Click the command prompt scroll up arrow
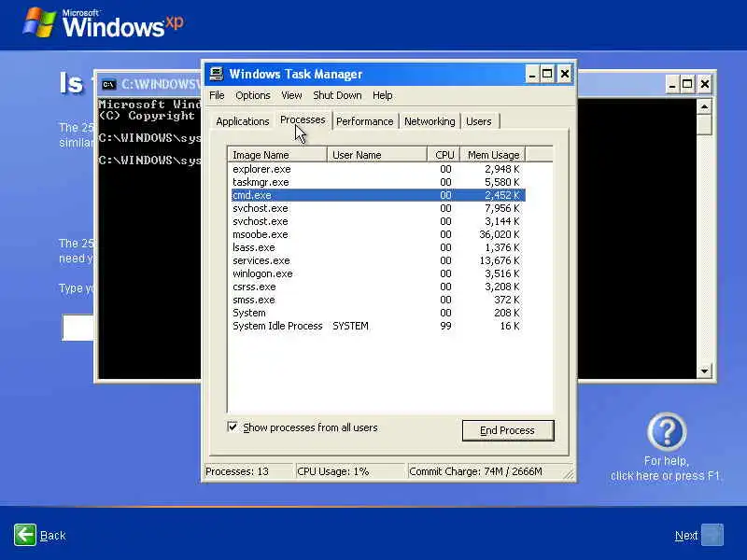This screenshot has width=747, height=560. pyautogui.click(x=704, y=106)
